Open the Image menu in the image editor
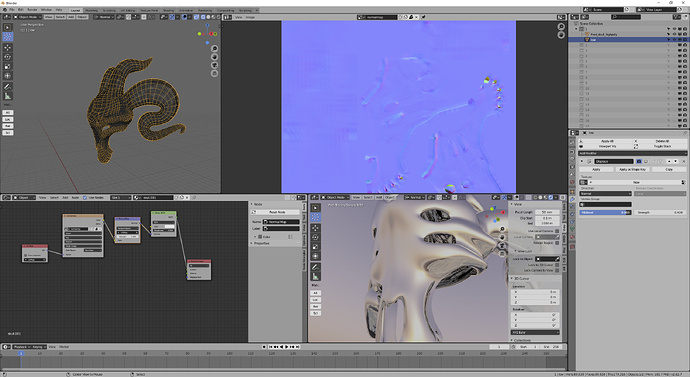Viewport: 690px width, 377px height. click(250, 17)
